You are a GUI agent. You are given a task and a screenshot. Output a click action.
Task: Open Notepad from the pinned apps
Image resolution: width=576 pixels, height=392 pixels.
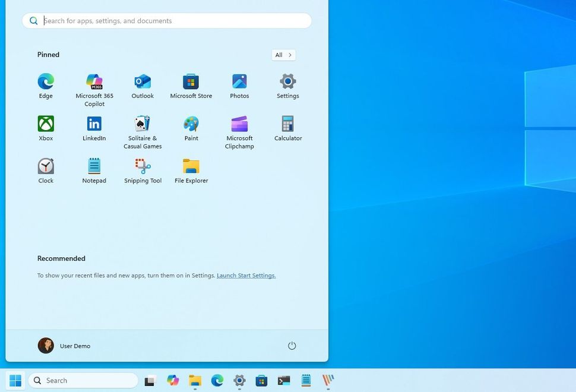pos(94,166)
